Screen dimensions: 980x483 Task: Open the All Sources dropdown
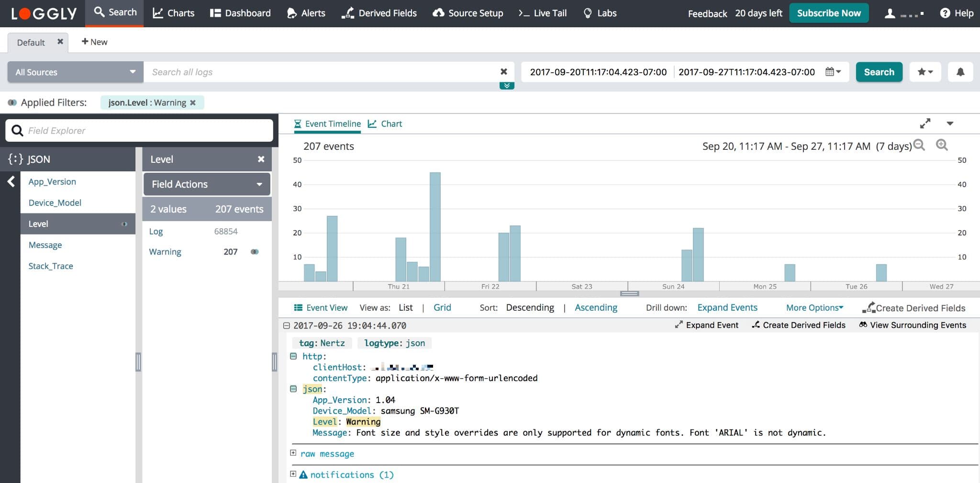75,72
